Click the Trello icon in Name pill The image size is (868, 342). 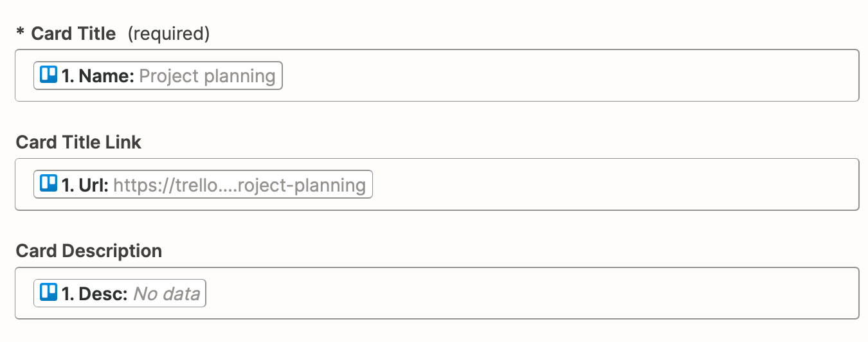click(x=49, y=75)
